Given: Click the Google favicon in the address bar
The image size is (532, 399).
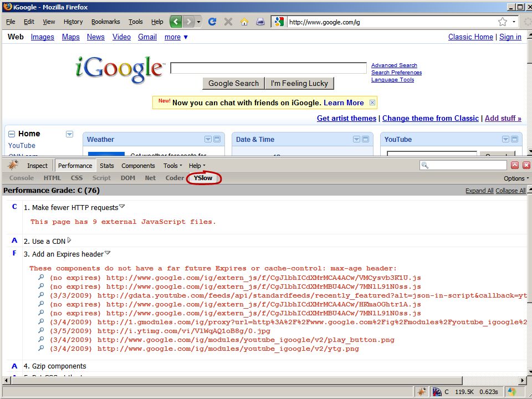Looking at the screenshot, I should (x=279, y=22).
